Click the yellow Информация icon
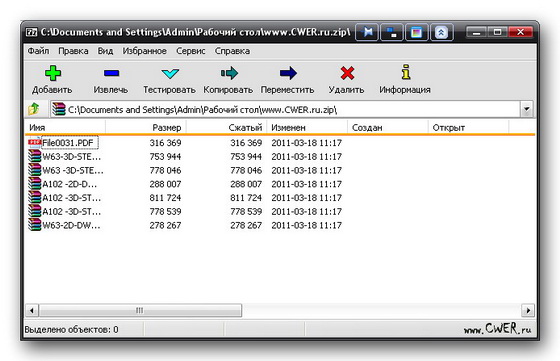560x361 pixels. tap(405, 72)
